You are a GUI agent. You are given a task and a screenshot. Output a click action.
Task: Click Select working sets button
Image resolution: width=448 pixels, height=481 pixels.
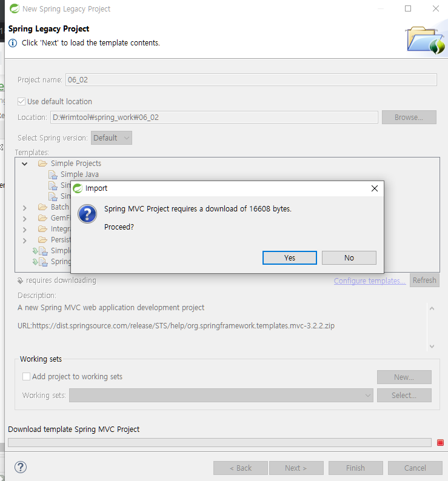coord(404,395)
